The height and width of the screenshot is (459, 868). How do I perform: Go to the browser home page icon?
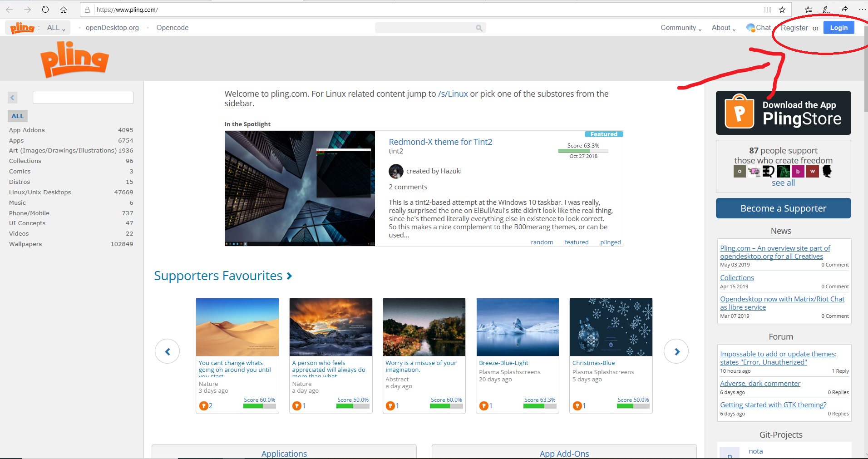click(64, 10)
